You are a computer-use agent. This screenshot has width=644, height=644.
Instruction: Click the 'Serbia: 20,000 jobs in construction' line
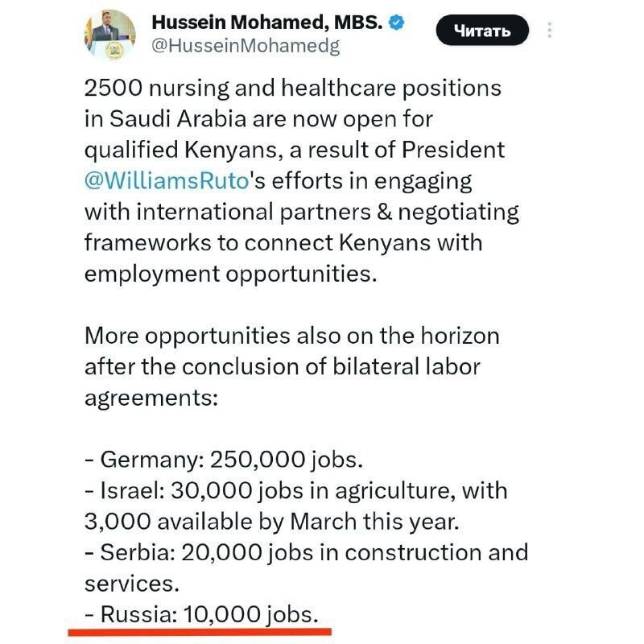tap(307, 552)
